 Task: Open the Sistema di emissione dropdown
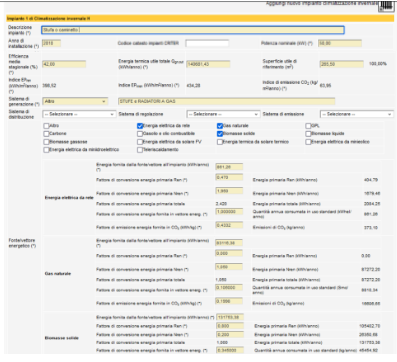(357, 114)
